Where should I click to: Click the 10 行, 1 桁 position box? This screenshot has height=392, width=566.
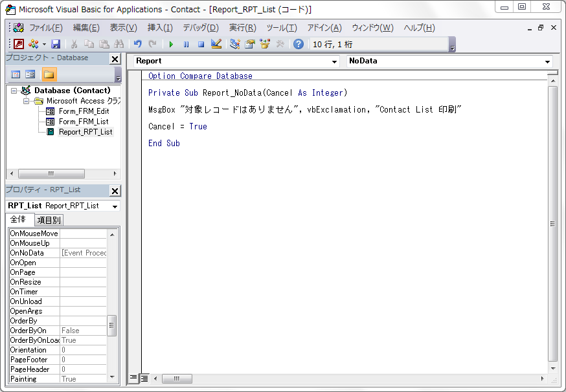coord(379,45)
